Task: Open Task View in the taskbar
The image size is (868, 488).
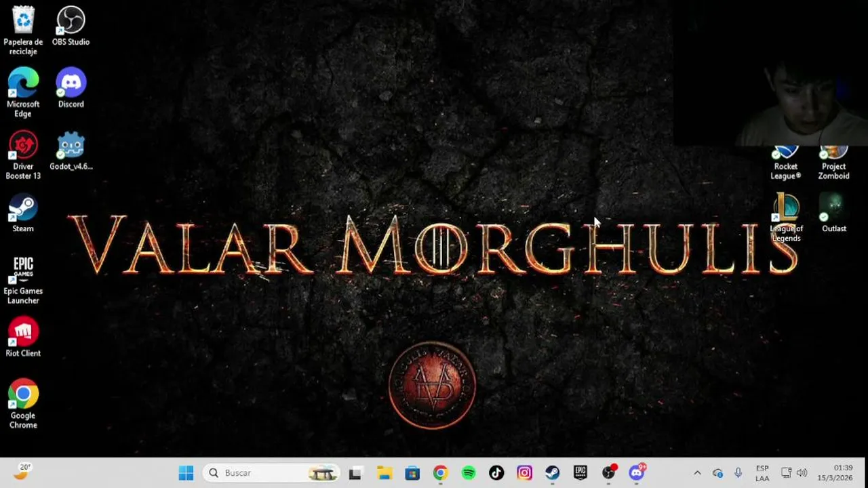Action: tap(355, 472)
